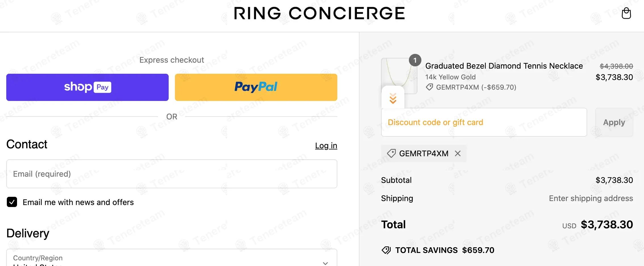Expand the Country/Region dropdown
Image resolution: width=644 pixels, height=266 pixels.
[325, 263]
